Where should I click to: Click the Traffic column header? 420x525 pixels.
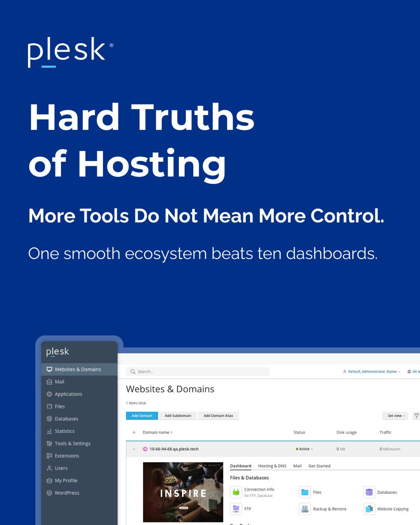click(385, 432)
